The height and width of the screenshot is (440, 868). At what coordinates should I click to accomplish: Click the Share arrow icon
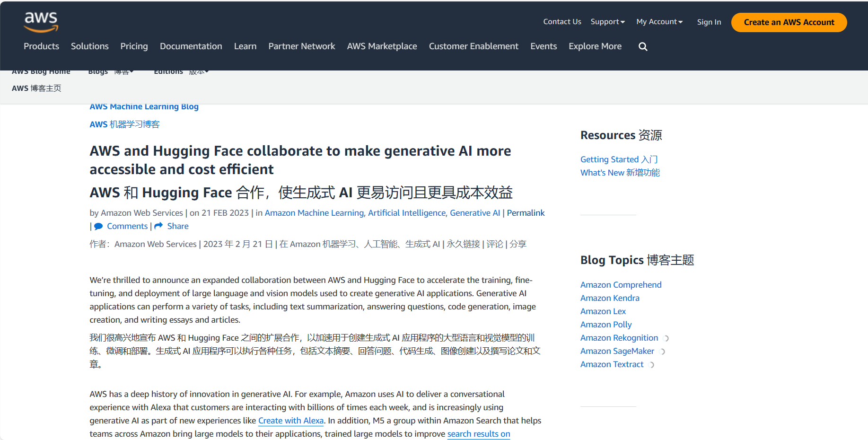coord(158,226)
